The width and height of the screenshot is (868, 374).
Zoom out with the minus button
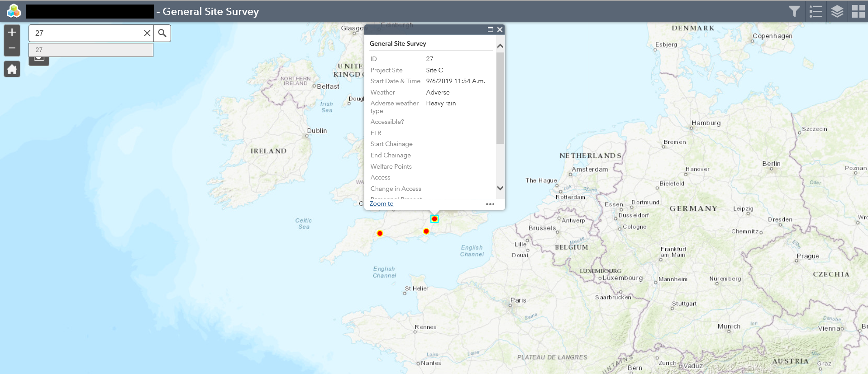[12, 48]
